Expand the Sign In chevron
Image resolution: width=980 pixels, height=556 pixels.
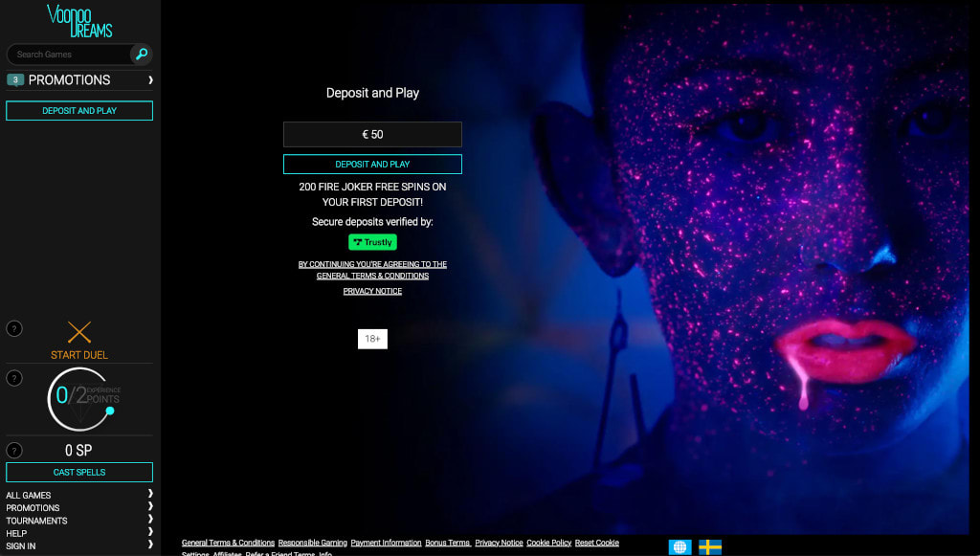pos(150,545)
